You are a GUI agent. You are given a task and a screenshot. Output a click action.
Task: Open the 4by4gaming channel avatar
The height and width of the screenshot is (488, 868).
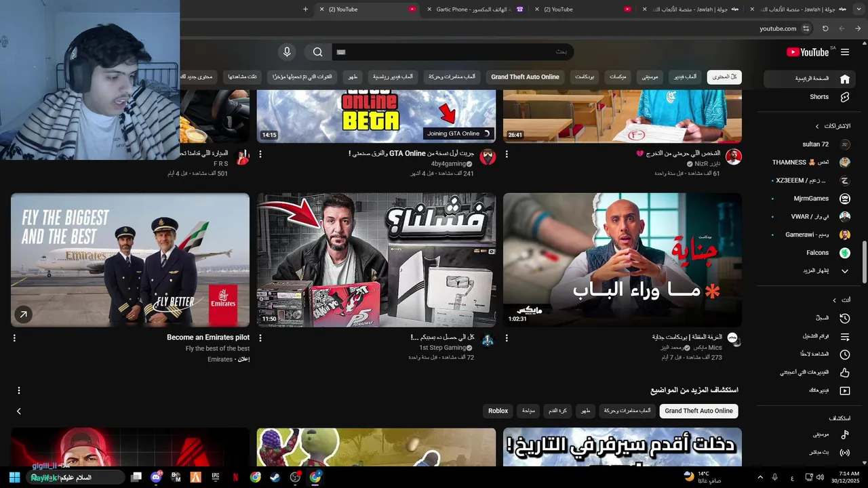click(488, 157)
